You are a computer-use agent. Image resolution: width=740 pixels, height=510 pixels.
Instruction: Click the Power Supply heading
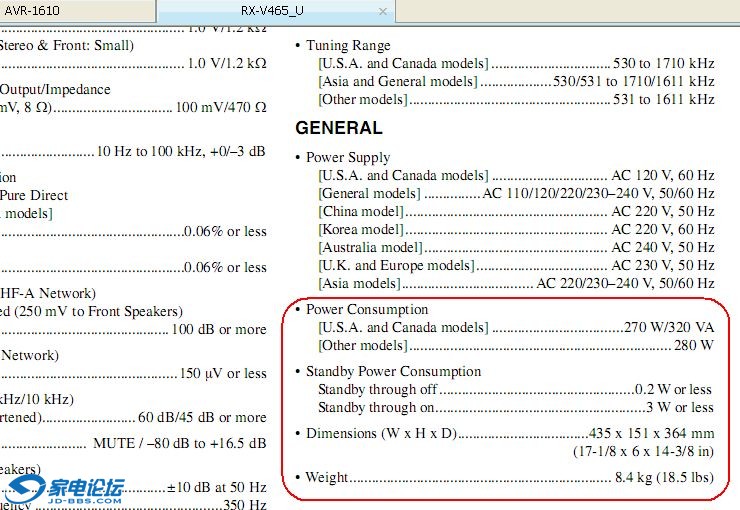point(348,157)
